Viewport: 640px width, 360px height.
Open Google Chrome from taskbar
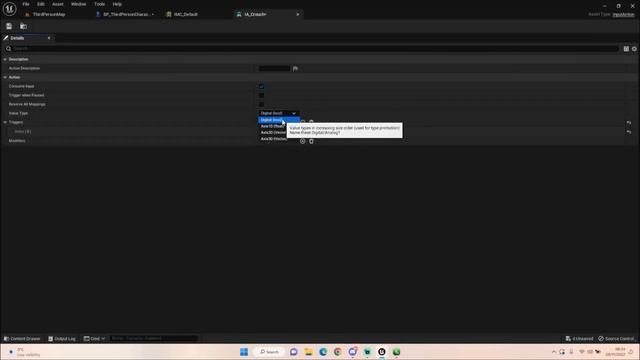coord(338,352)
